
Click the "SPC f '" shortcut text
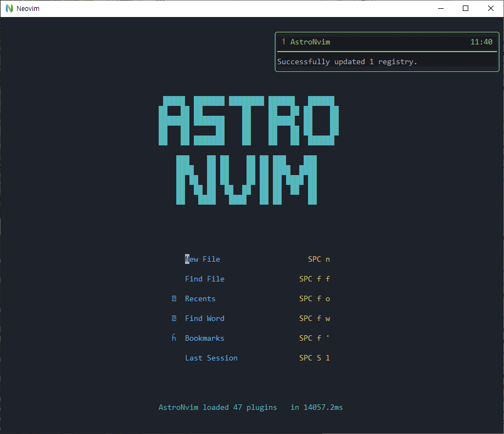(x=315, y=339)
